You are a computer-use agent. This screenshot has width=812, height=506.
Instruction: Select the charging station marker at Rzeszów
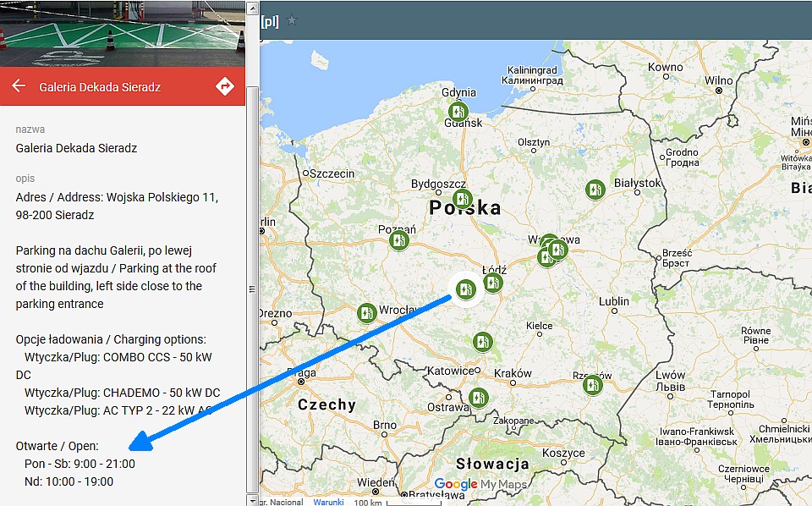[x=592, y=385]
